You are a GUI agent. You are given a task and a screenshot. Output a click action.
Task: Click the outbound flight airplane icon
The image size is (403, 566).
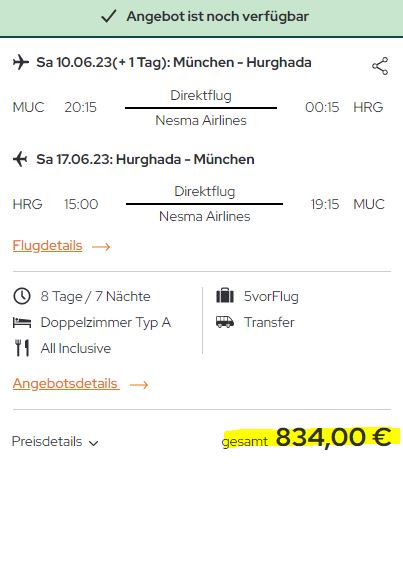click(21, 62)
